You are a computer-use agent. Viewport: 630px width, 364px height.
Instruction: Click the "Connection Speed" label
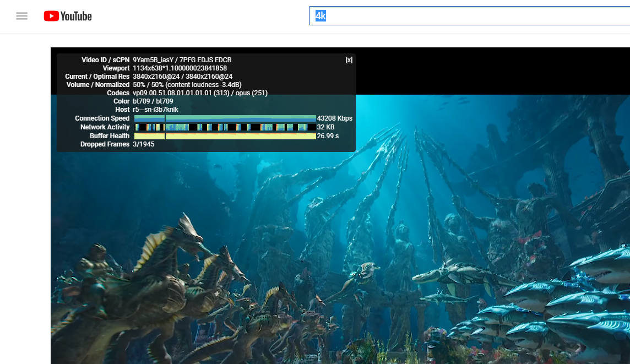coord(102,118)
